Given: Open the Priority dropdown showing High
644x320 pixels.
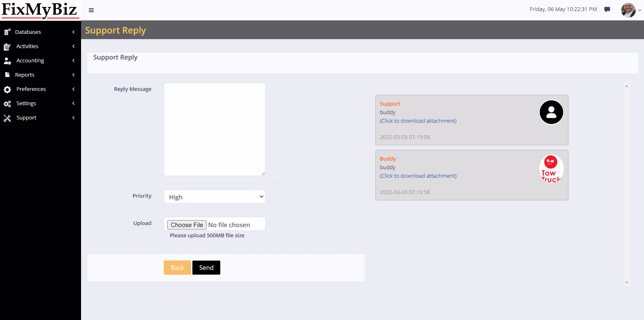Looking at the screenshot, I should [214, 197].
